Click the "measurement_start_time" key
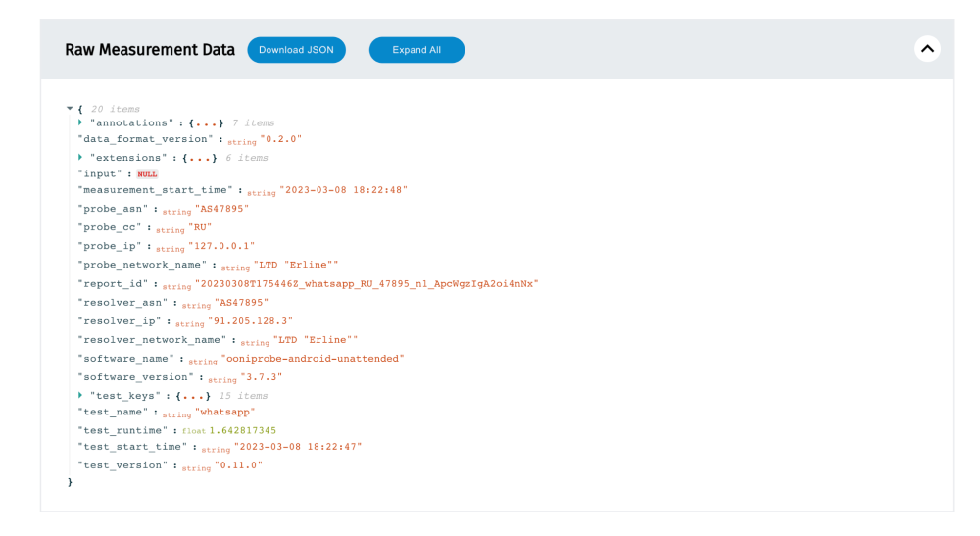This screenshot has height=536, width=980. coord(156,190)
